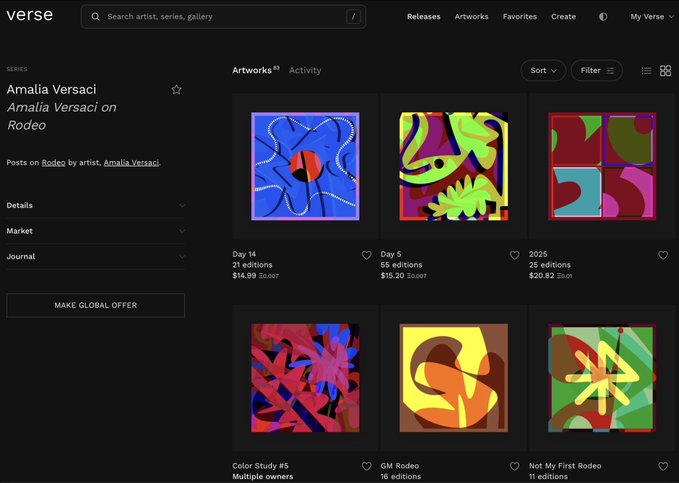
Task: Open Favorites in top navigation
Action: pos(520,17)
